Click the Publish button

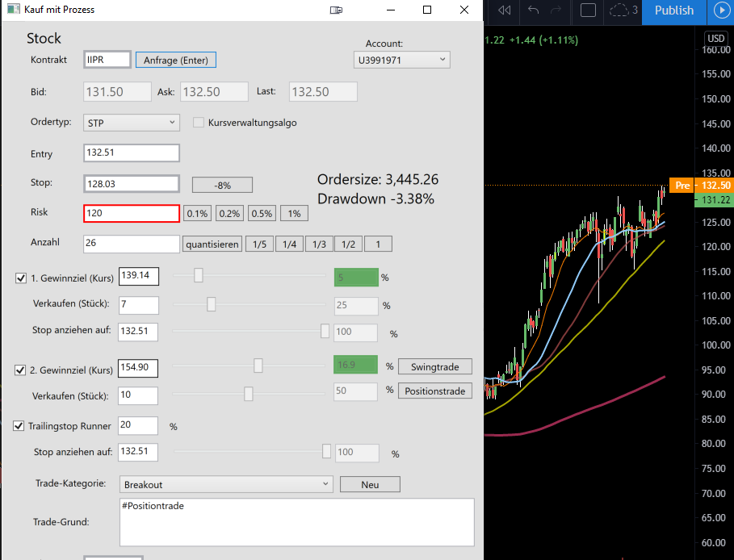pos(674,10)
